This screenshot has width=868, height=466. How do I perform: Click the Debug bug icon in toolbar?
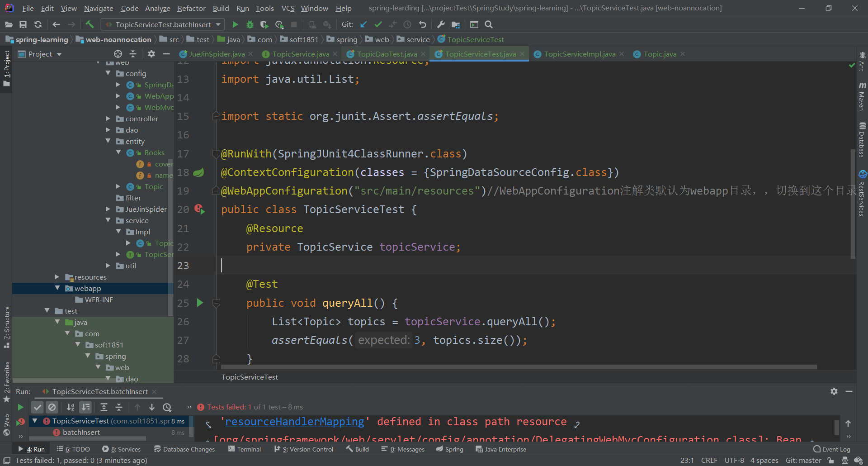tap(250, 24)
